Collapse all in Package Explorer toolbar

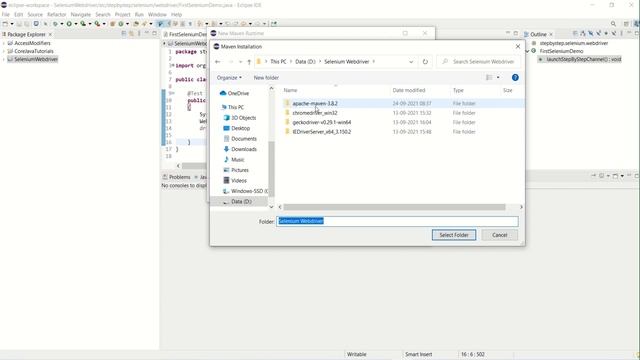pyautogui.click(x=124, y=34)
